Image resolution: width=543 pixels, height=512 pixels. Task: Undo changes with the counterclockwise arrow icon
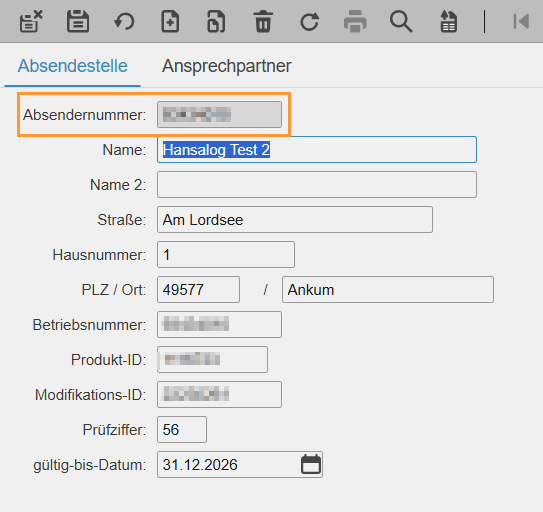coord(124,21)
